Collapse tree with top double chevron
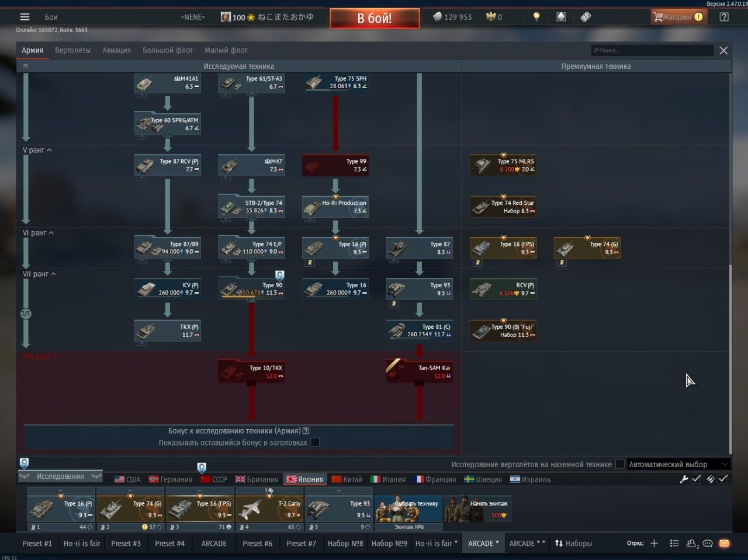748x560 pixels. [x=25, y=66]
